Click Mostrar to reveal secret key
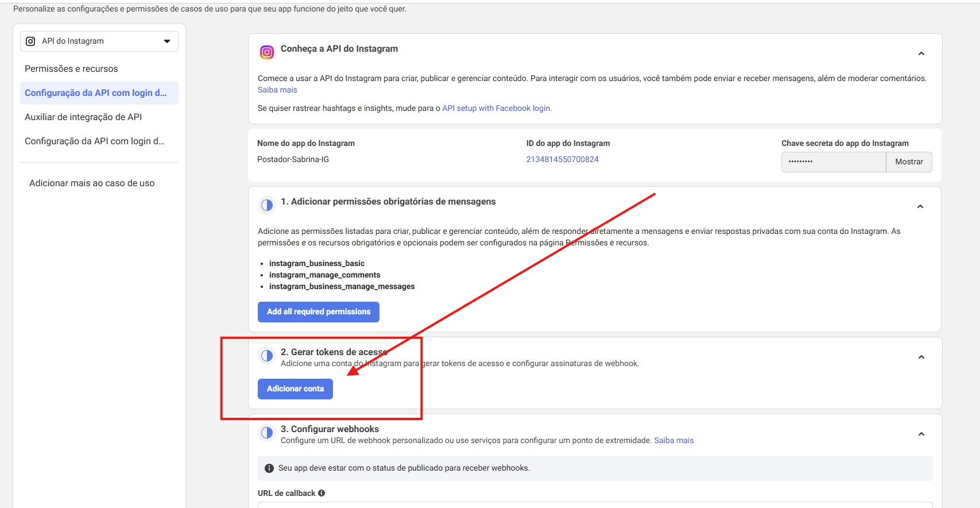 (x=909, y=162)
